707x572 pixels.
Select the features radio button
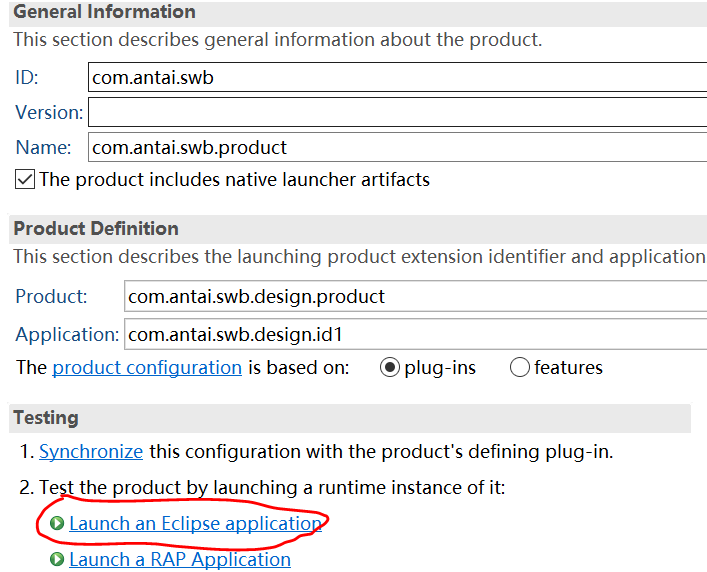click(519, 367)
